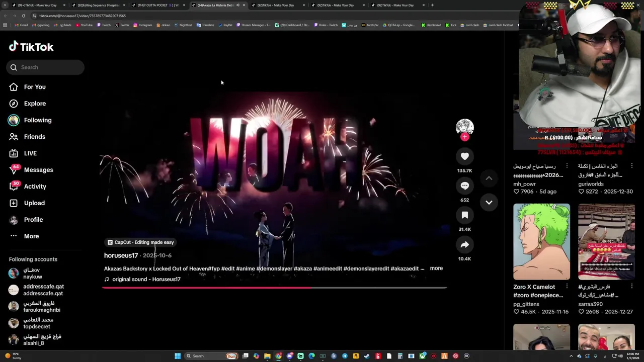Image resolution: width=644 pixels, height=362 pixels.
Task: Open options menu for mh_powr video
Action: [567, 166]
